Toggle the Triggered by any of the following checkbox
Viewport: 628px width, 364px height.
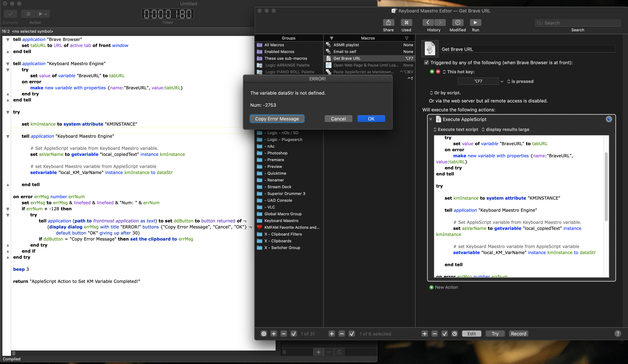(x=426, y=63)
